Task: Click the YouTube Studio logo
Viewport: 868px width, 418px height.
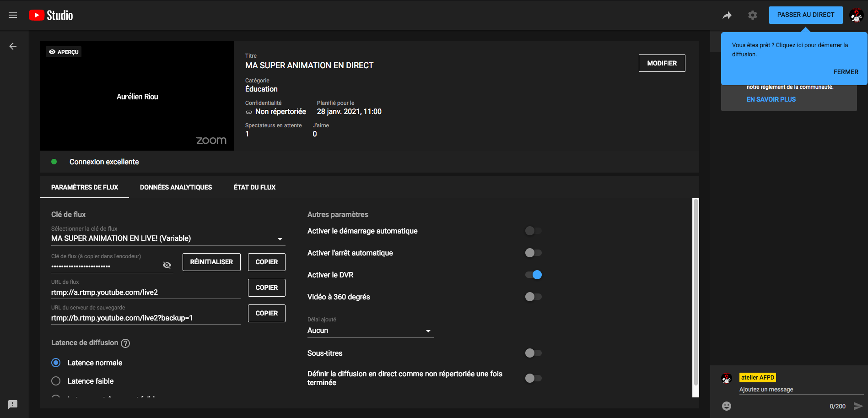Action: [x=51, y=15]
